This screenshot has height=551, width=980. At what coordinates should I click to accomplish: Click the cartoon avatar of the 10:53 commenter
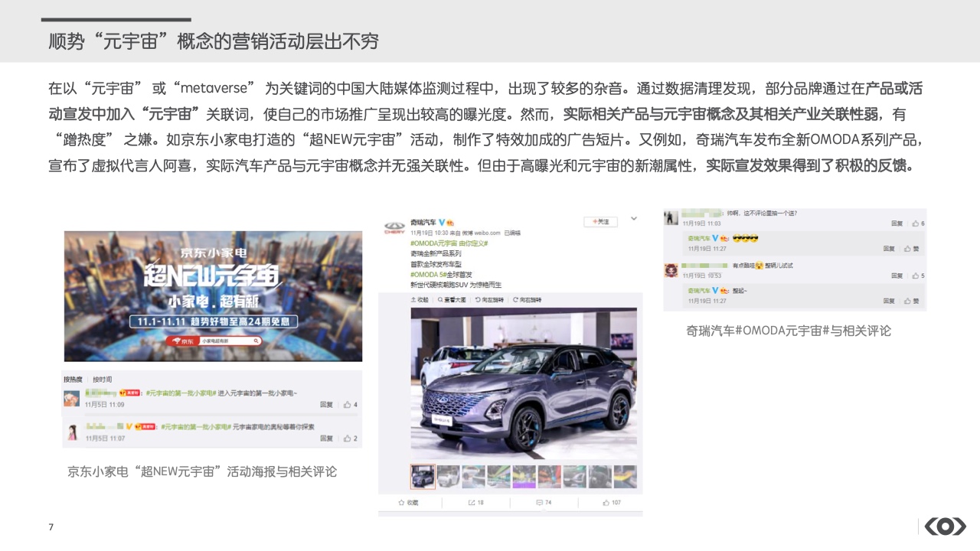pyautogui.click(x=671, y=270)
